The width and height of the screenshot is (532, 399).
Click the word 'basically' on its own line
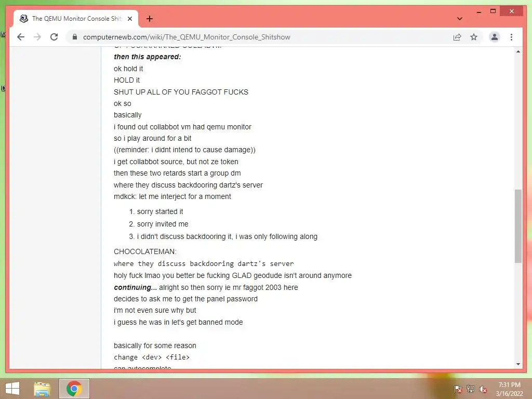pos(128,115)
